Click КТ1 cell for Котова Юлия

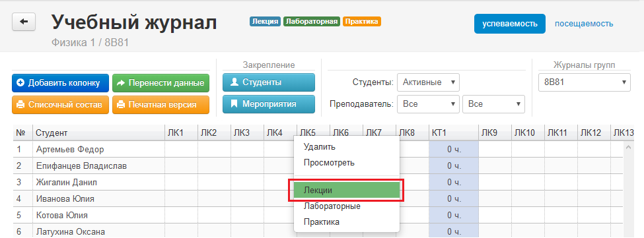[x=454, y=215]
